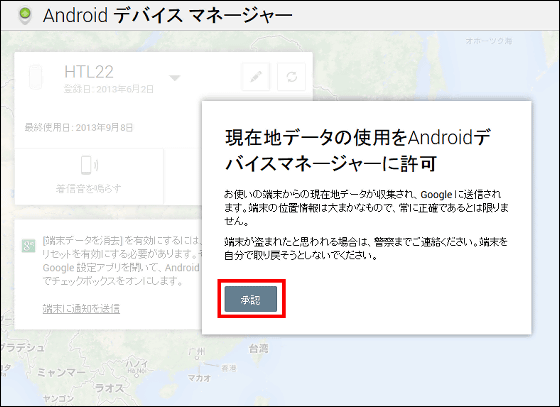Click the ring phone 着信音を鳴らす button
The height and width of the screenshot is (407, 560).
[89, 176]
